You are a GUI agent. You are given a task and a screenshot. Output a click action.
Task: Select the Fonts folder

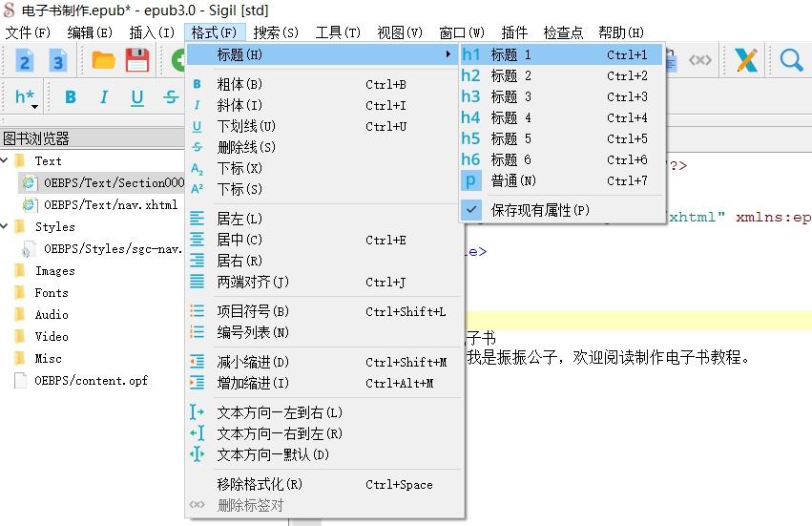pyautogui.click(x=52, y=292)
